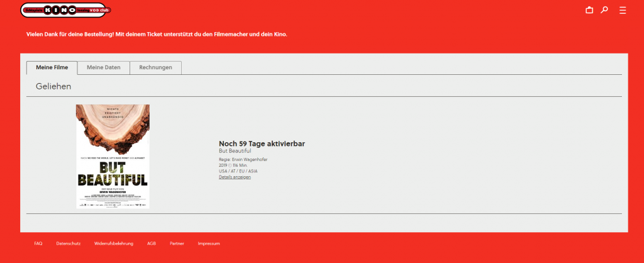Open the Datenschutz footer link
The height and width of the screenshot is (263, 644).
68,243
